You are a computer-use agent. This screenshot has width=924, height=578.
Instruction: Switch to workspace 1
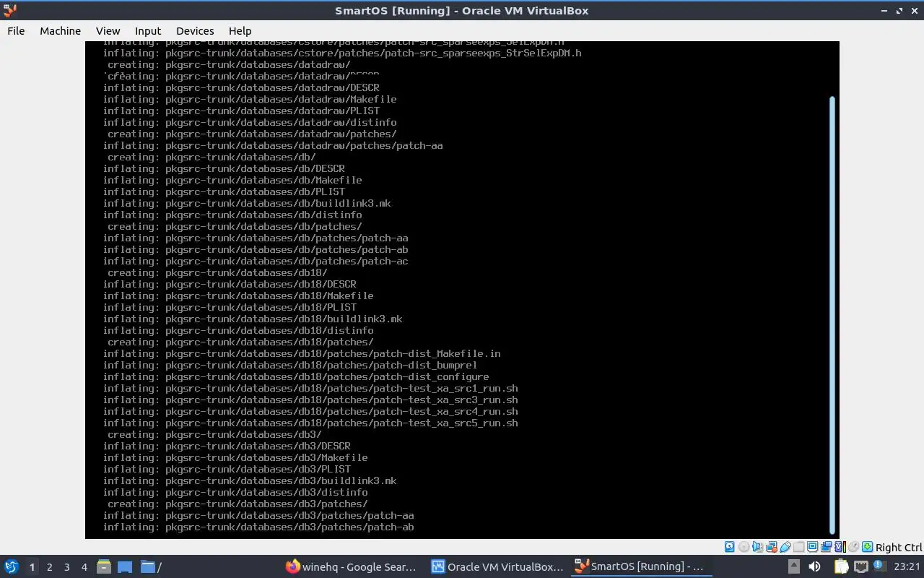(x=32, y=567)
